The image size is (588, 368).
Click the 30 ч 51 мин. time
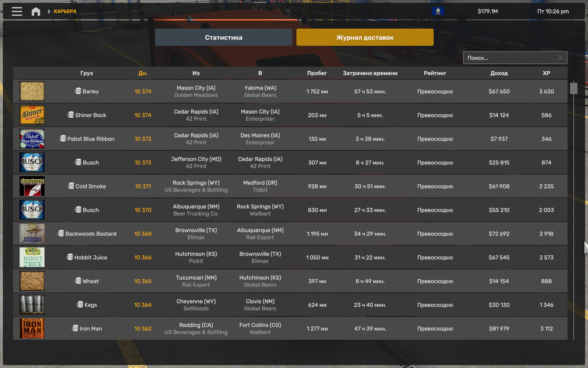370,186
